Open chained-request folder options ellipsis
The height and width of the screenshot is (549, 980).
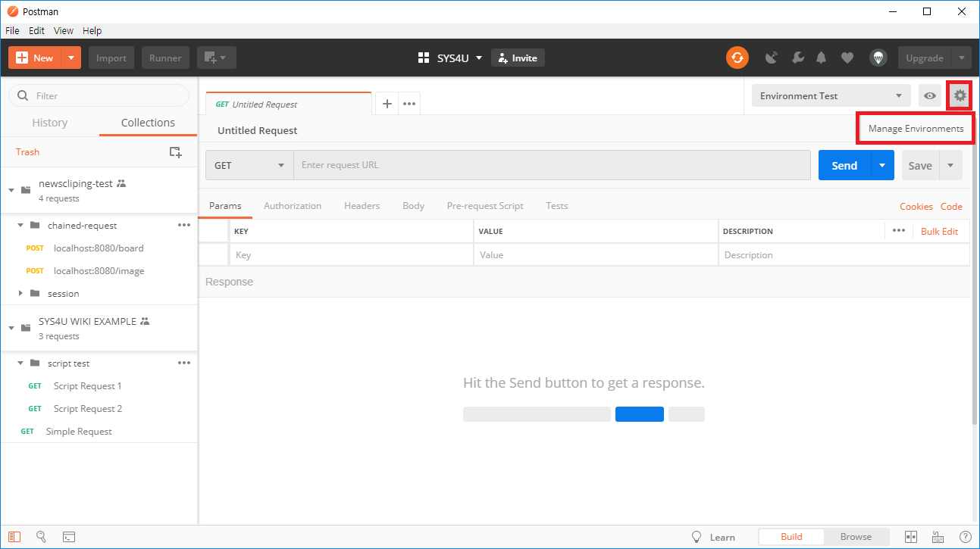pos(184,225)
